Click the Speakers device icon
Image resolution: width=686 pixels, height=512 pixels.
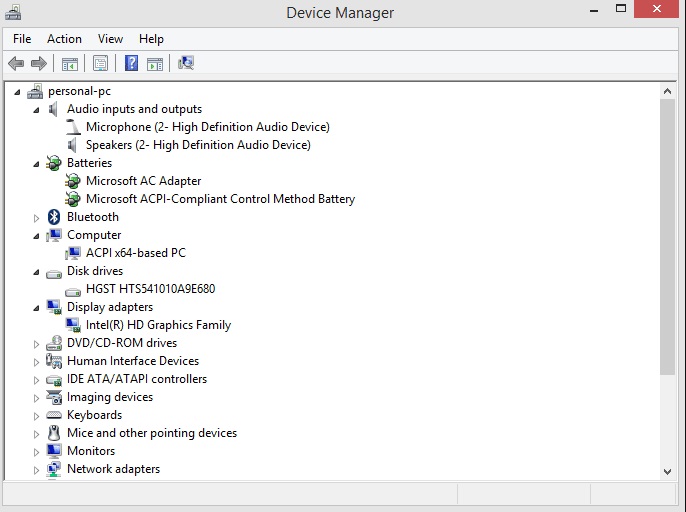(72, 145)
